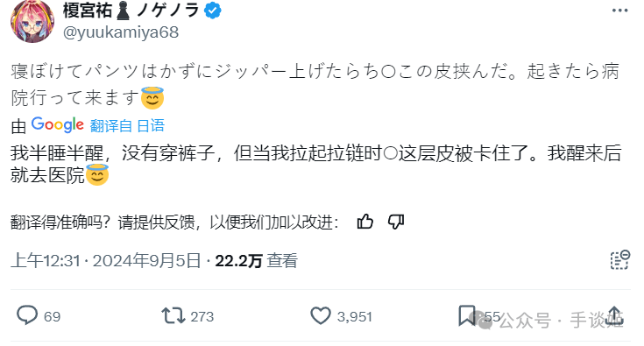Click the display name 榎宮祐 ノゲノラ

[131, 11]
